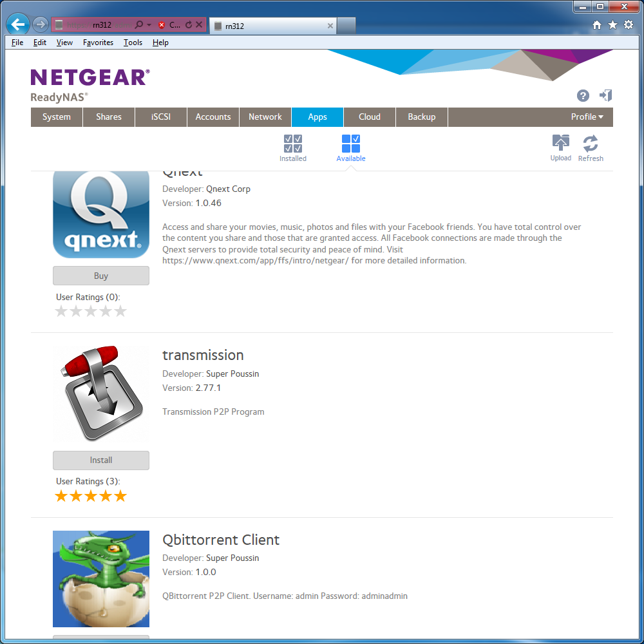Install the transmission app
The height and width of the screenshot is (644, 644).
(101, 460)
